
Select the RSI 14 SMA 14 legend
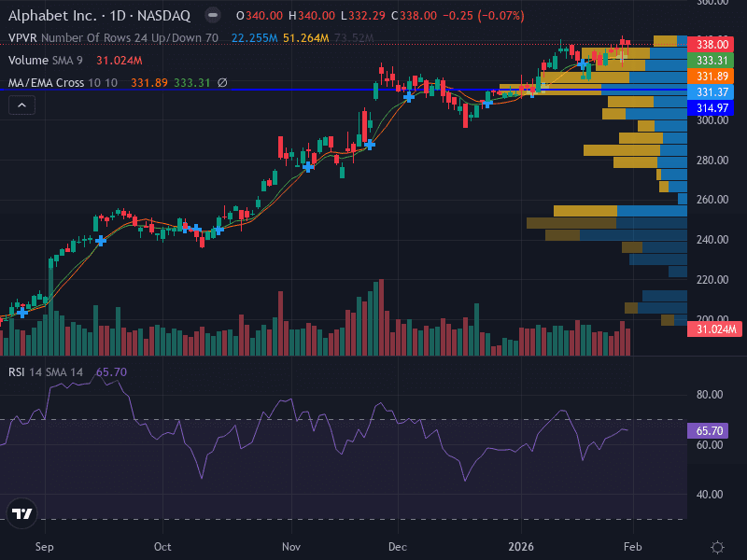[46, 371]
